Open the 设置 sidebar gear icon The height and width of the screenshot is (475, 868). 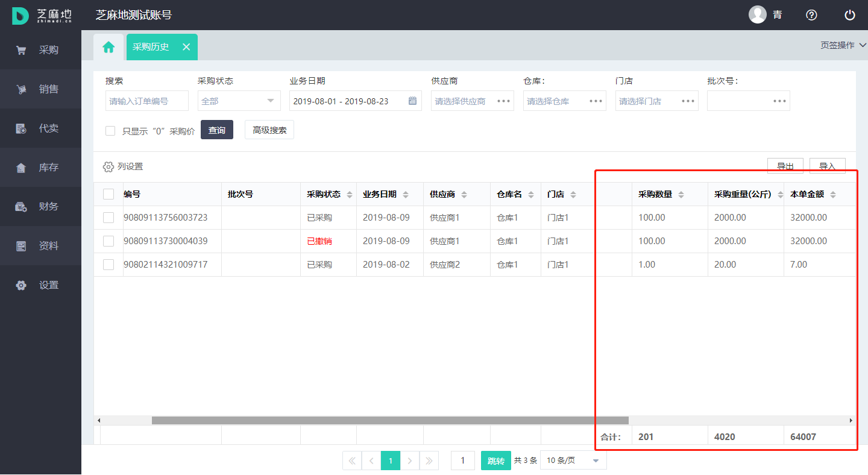21,285
